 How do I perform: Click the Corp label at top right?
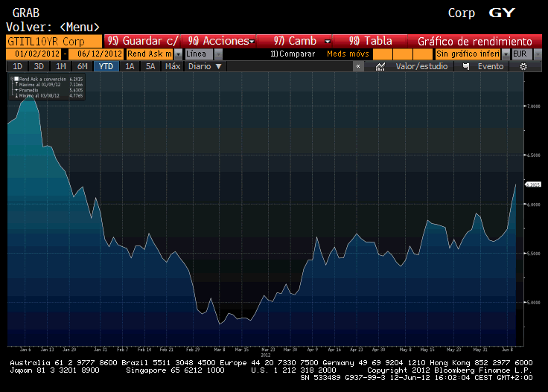tap(462, 13)
